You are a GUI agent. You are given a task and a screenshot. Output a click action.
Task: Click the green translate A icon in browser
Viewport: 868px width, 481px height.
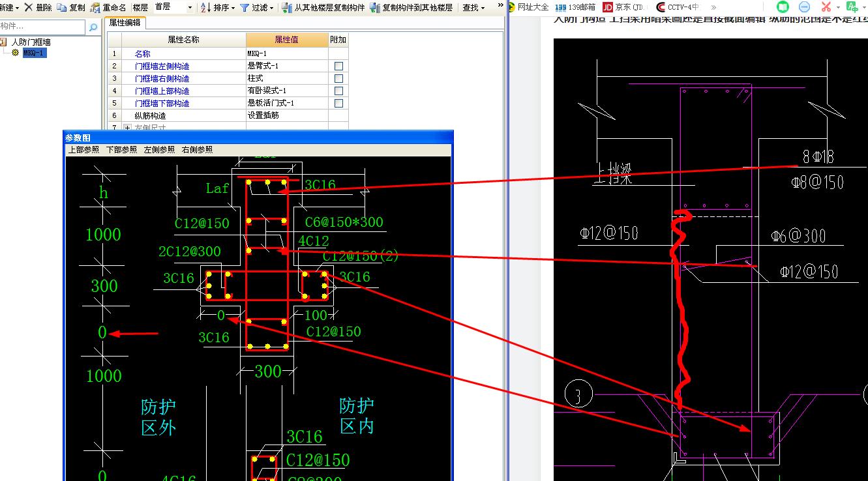click(851, 7)
